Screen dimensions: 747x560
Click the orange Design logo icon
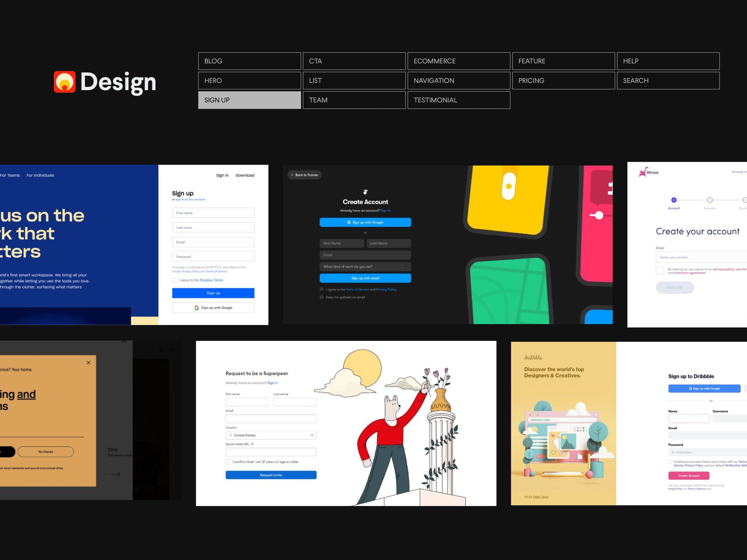pyautogui.click(x=65, y=81)
